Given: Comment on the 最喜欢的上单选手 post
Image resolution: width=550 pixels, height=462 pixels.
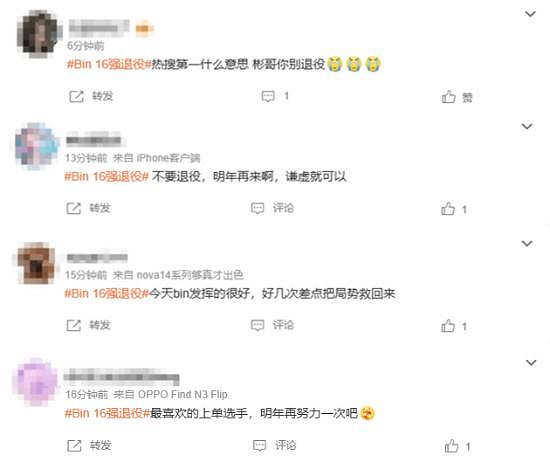Looking at the screenshot, I should (x=274, y=446).
